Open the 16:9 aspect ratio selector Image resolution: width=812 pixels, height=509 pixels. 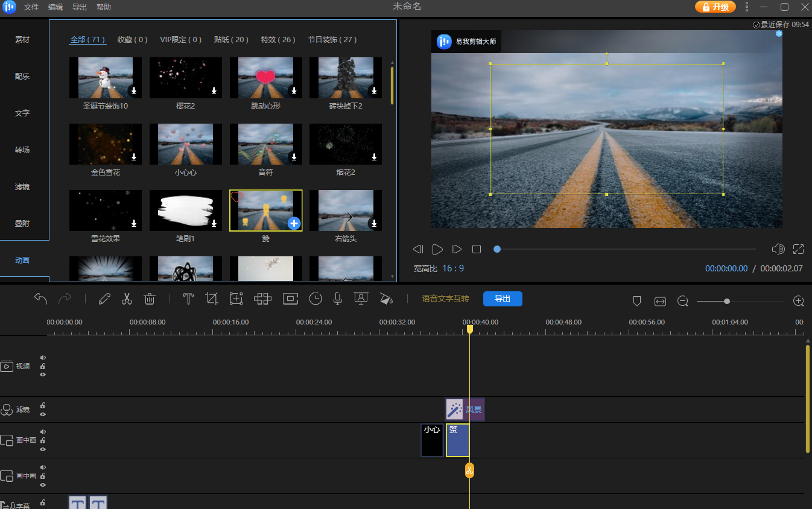point(453,268)
